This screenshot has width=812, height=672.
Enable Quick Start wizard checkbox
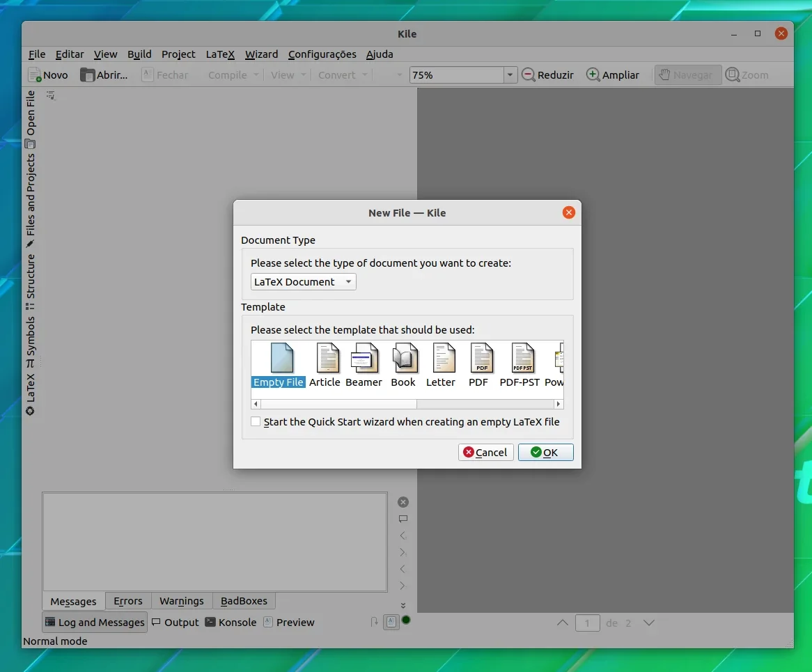(x=256, y=421)
